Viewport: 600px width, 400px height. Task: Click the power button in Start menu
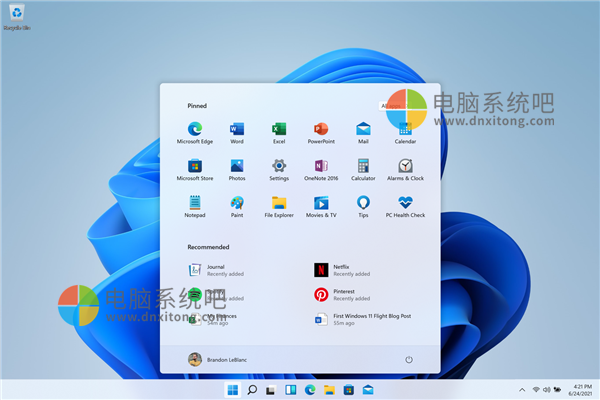[409, 359]
